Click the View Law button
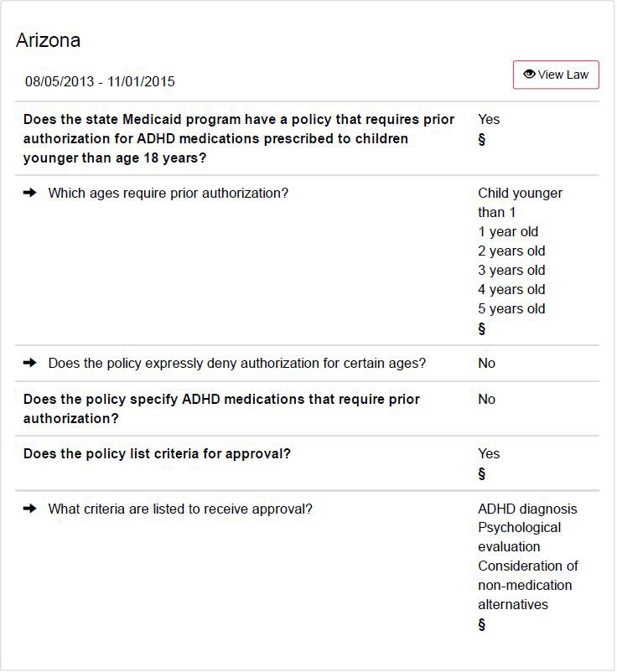Viewport: 617px width, 672px height. pyautogui.click(x=556, y=75)
